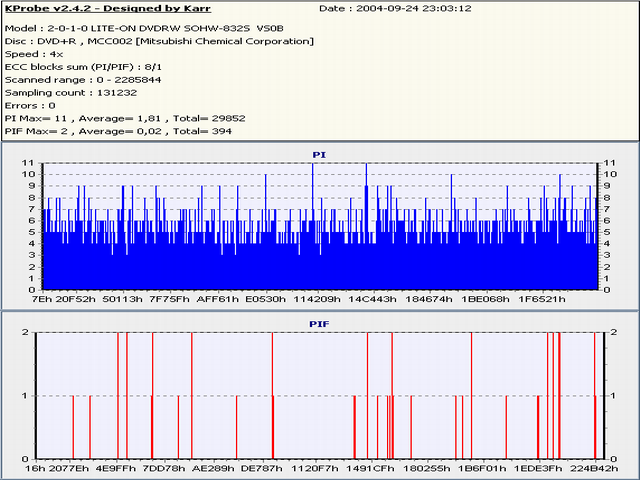Click the 7Eh label on PI axis

(x=42, y=299)
